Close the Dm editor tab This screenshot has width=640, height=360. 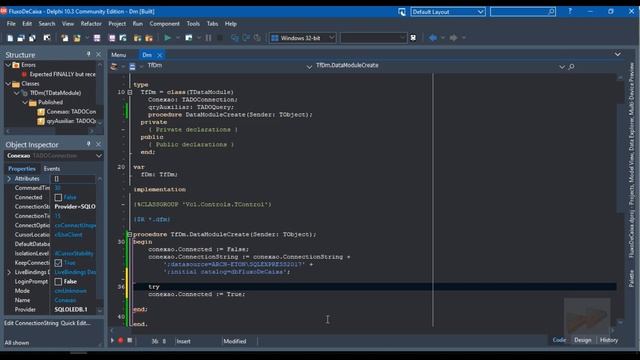point(160,55)
